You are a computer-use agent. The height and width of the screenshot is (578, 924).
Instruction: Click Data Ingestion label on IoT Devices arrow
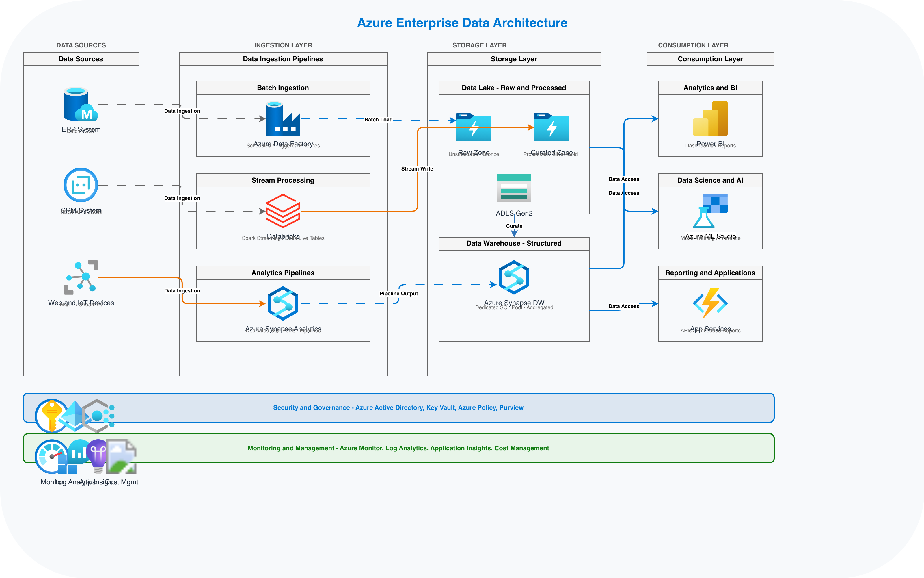pos(182,290)
